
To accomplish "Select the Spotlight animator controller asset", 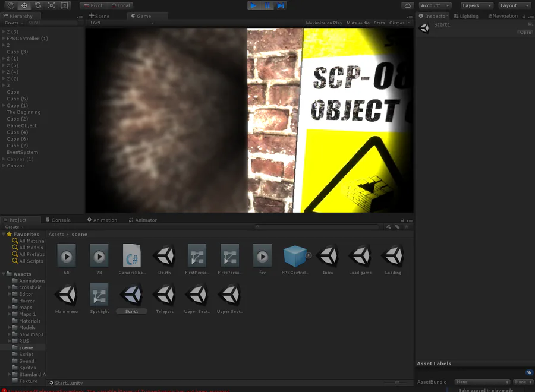I will coord(99,298).
